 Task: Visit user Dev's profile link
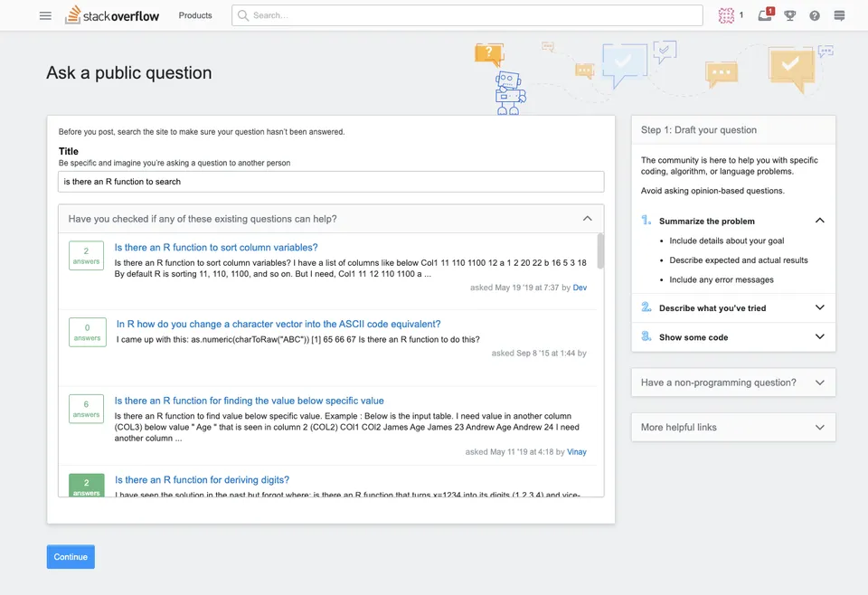point(580,288)
